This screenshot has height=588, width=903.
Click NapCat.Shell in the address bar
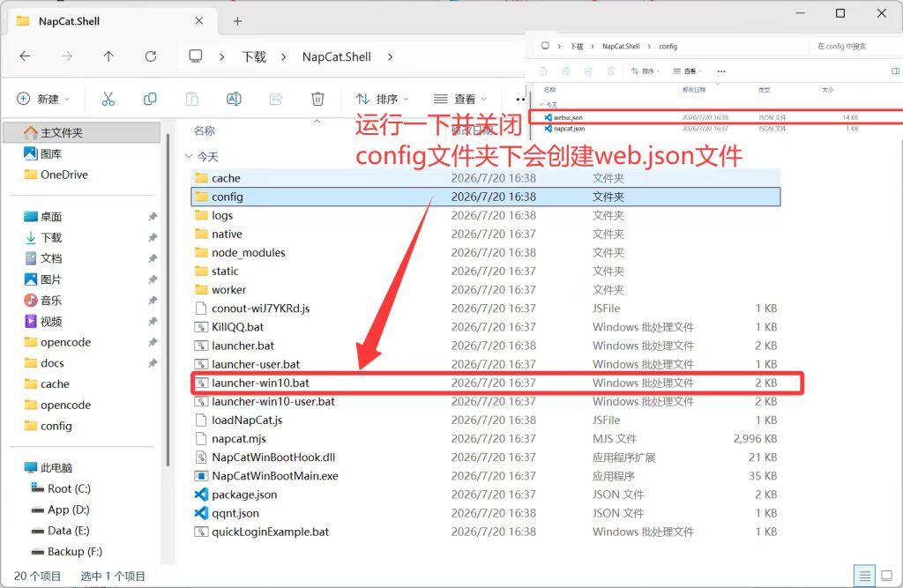click(x=336, y=56)
